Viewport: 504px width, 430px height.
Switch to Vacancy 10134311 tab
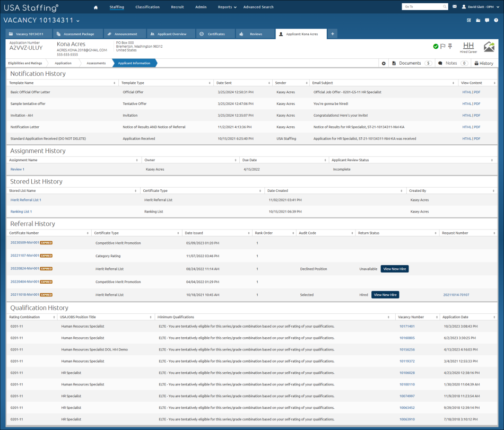(29, 34)
